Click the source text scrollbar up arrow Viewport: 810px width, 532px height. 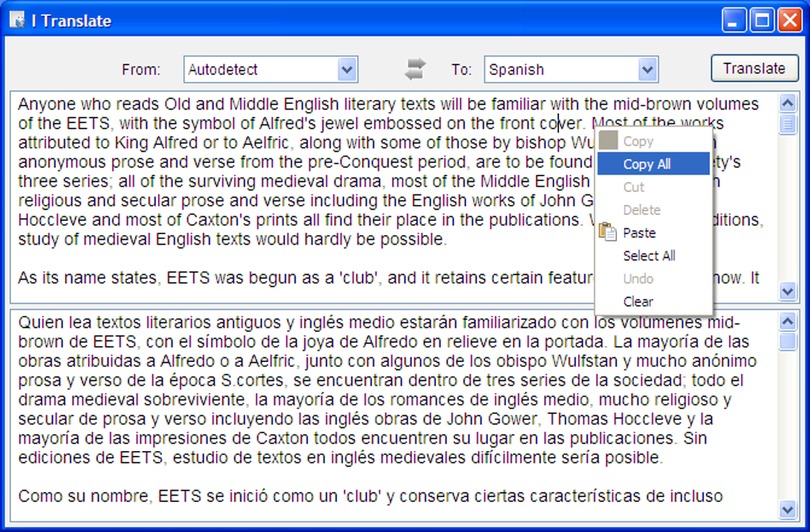[787, 103]
